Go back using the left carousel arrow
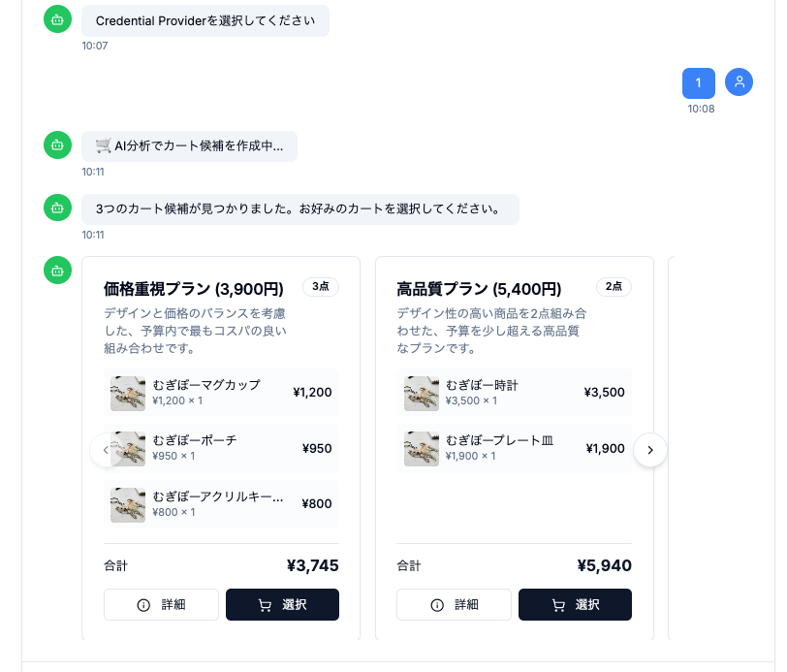 [107, 450]
